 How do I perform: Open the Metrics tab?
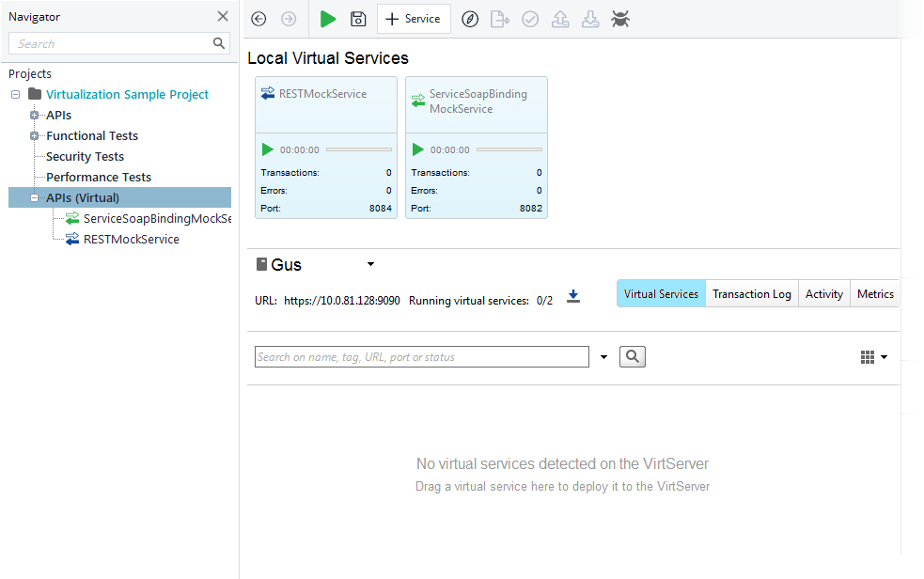point(875,293)
